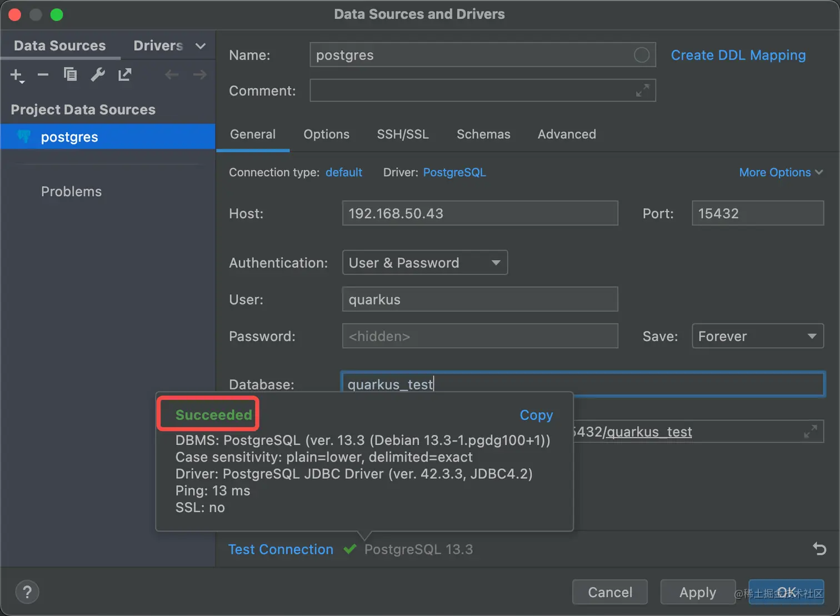Image resolution: width=840 pixels, height=616 pixels.
Task: Change the Connection type default link
Action: click(344, 172)
